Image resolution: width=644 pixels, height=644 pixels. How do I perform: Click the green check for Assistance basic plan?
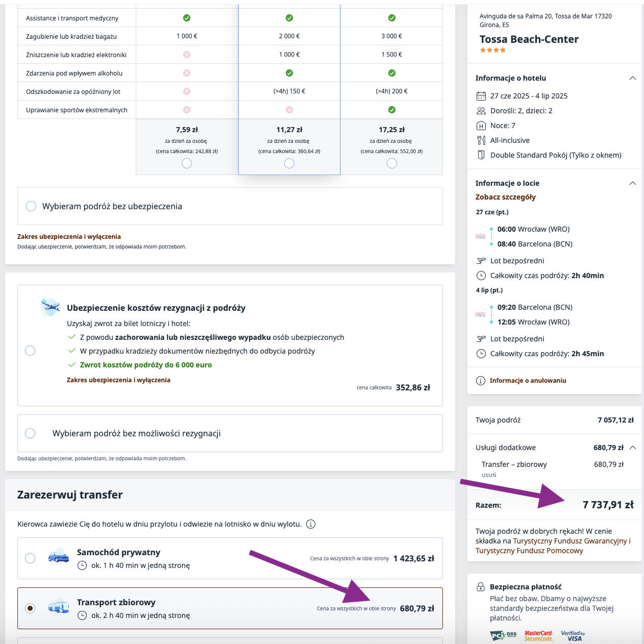coord(187,18)
